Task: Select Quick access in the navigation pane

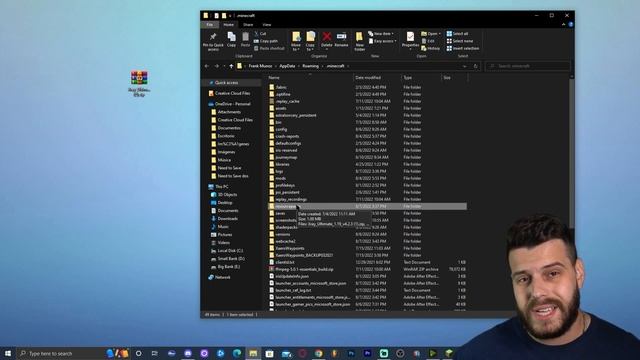Action: [x=231, y=82]
